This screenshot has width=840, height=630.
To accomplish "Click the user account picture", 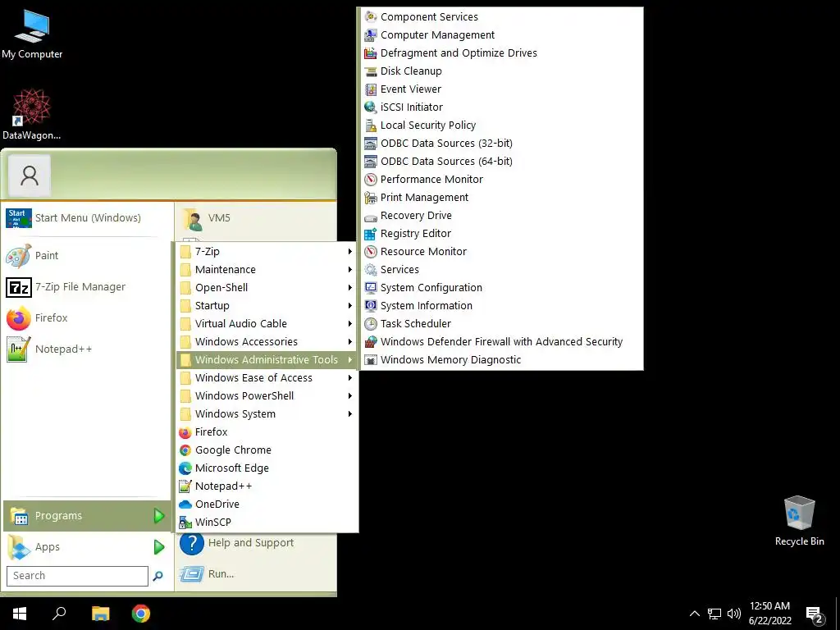I will point(30,176).
